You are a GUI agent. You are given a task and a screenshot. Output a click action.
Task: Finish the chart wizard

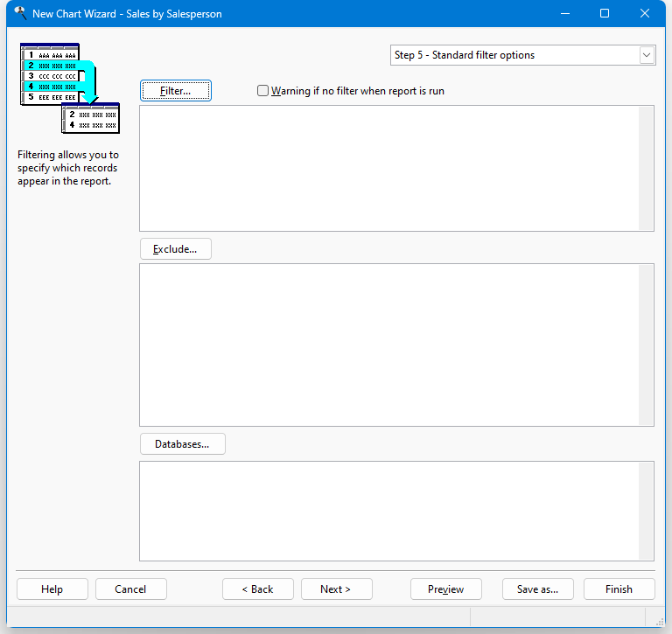pos(619,589)
